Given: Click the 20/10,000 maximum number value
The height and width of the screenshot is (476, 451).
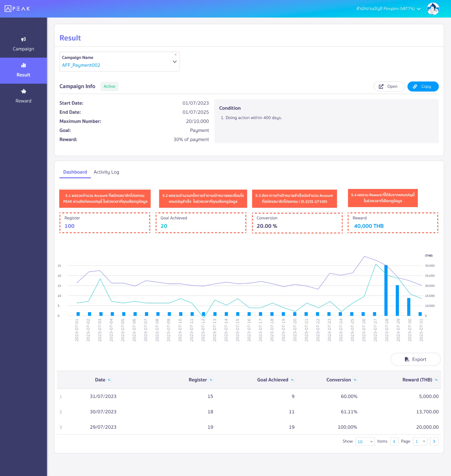Looking at the screenshot, I should 197,121.
